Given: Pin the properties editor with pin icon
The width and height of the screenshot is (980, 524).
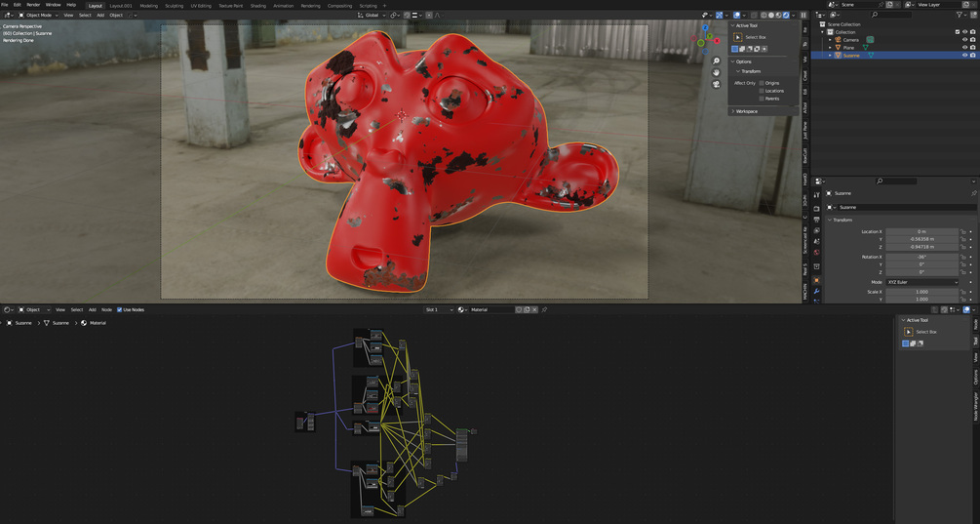Looking at the screenshot, I should (973, 193).
